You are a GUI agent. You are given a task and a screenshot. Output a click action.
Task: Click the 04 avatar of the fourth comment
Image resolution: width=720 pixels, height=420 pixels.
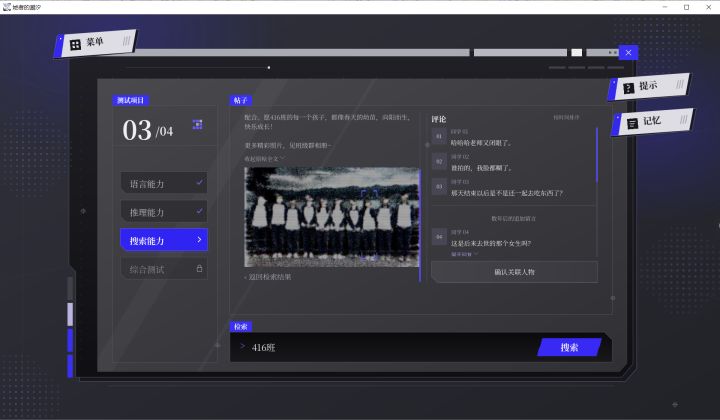coord(439,237)
